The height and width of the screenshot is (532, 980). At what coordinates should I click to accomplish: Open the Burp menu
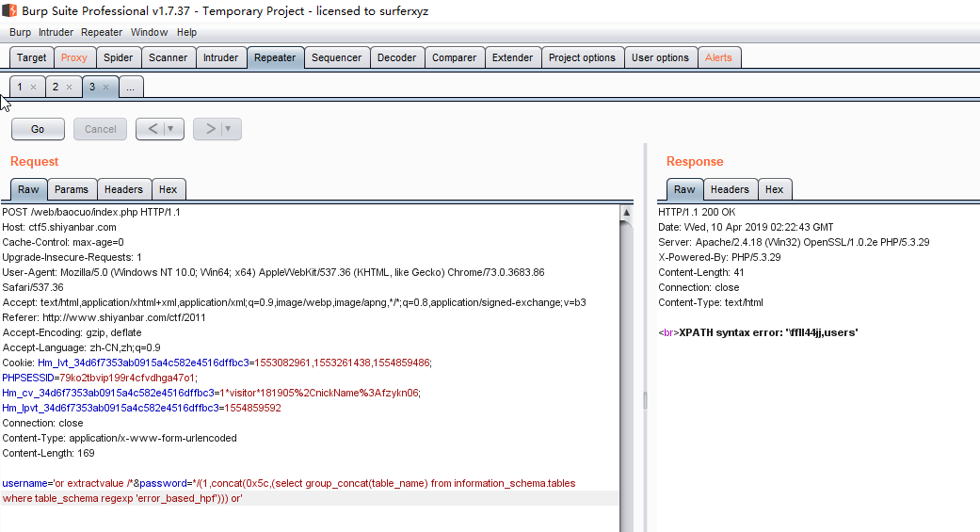point(20,33)
